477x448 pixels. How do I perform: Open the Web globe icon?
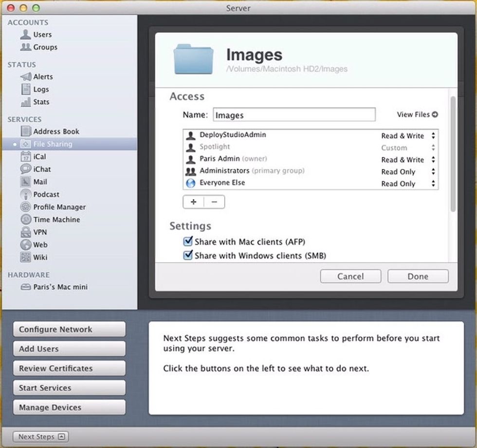26,245
